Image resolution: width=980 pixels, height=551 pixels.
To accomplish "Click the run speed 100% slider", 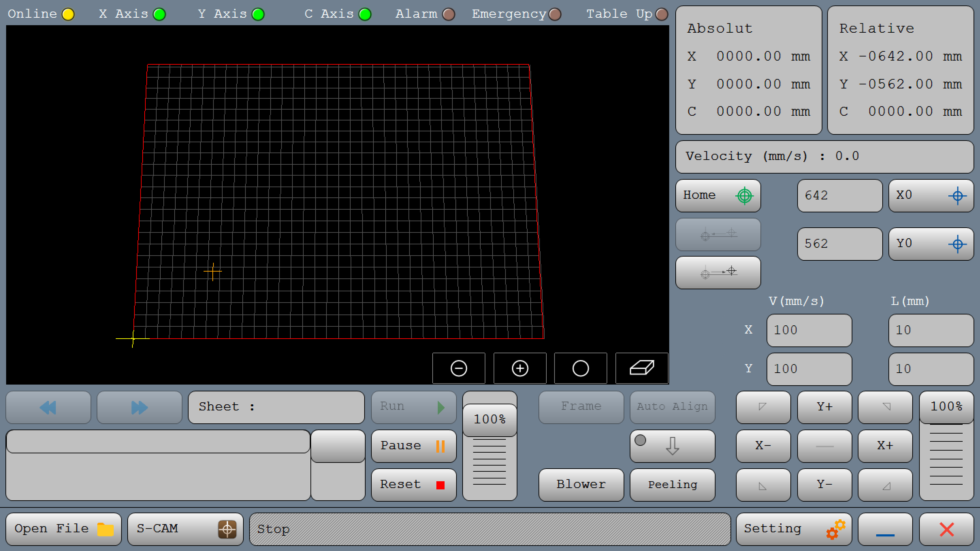I will click(489, 419).
